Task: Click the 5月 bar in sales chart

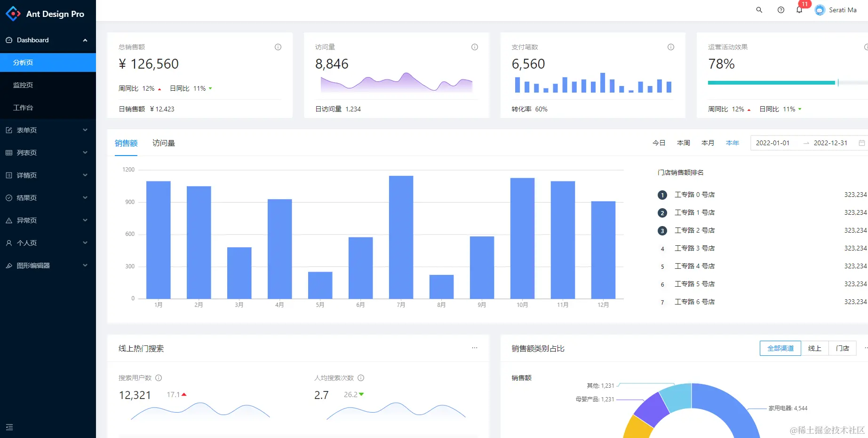Action: pos(320,285)
